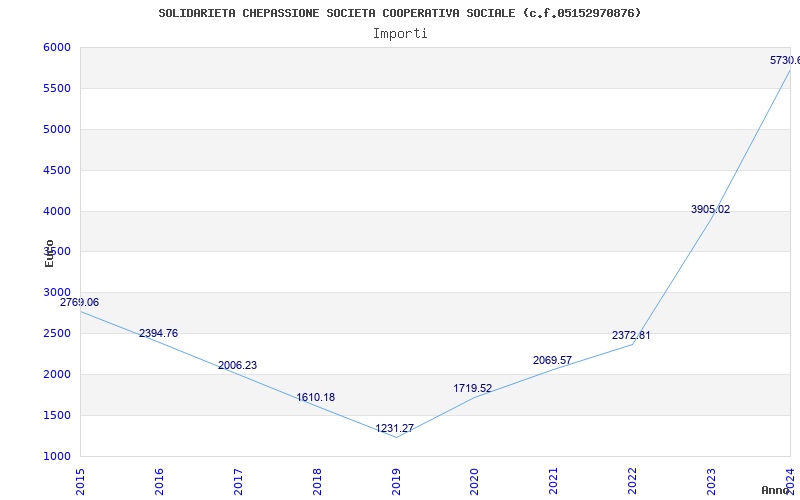This screenshot has width=800, height=500.
Task: Click the Importi subtitle
Action: [400, 34]
